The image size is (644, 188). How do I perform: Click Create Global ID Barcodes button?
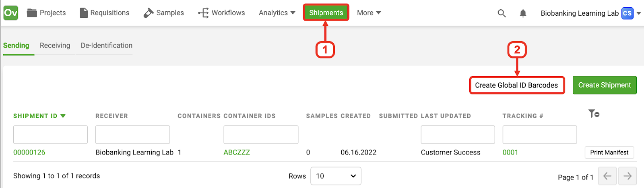coord(516,85)
